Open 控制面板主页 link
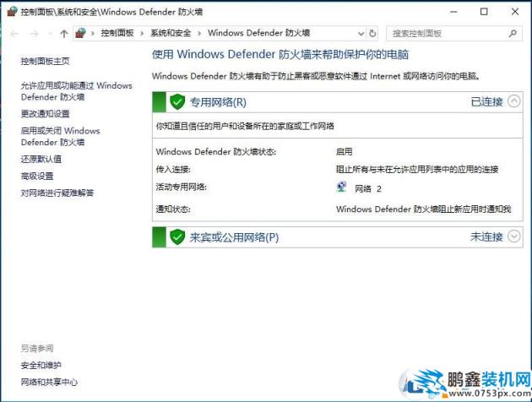Image resolution: width=532 pixels, height=402 pixels. (x=45, y=61)
